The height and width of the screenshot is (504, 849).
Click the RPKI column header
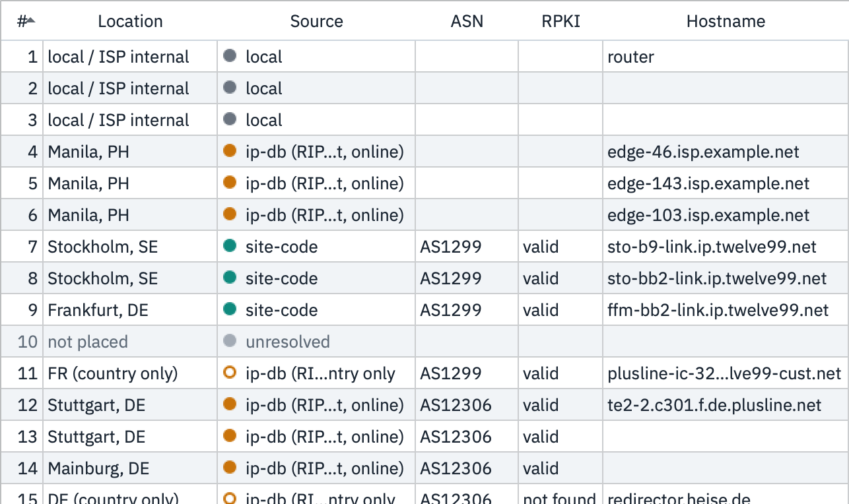coord(560,21)
